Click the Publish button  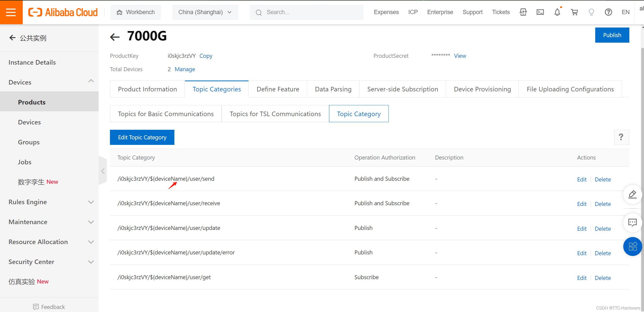612,35
